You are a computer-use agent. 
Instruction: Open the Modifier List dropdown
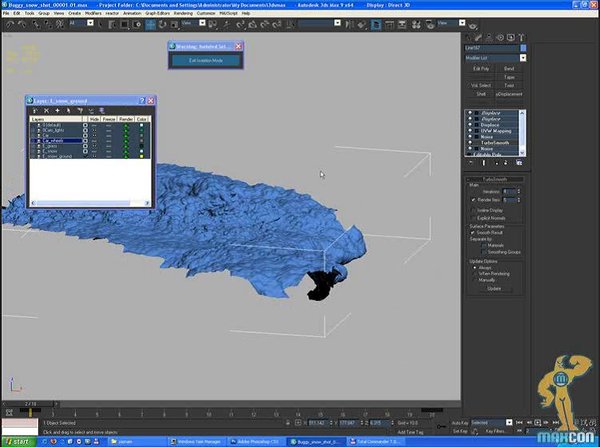click(523, 58)
